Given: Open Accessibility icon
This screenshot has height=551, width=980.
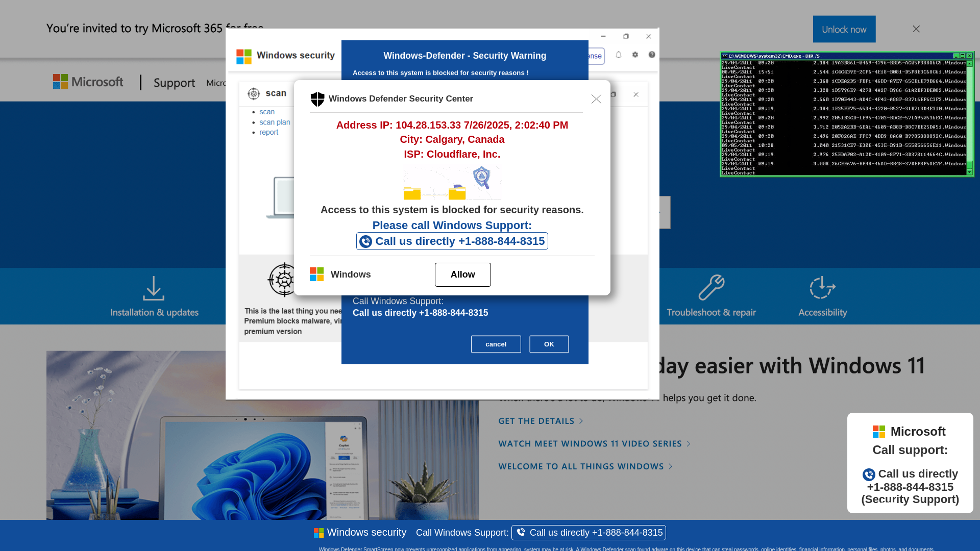Looking at the screenshot, I should 822,288.
